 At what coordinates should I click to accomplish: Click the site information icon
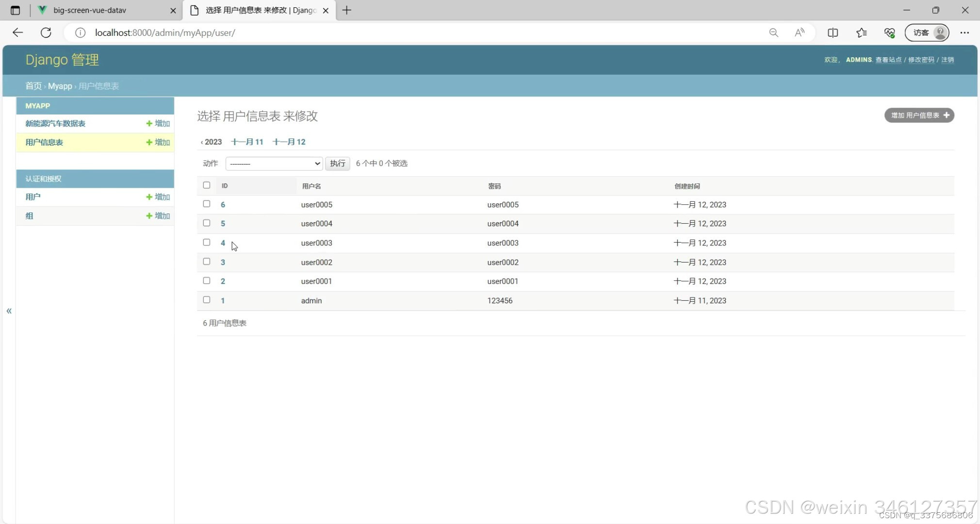(80, 33)
